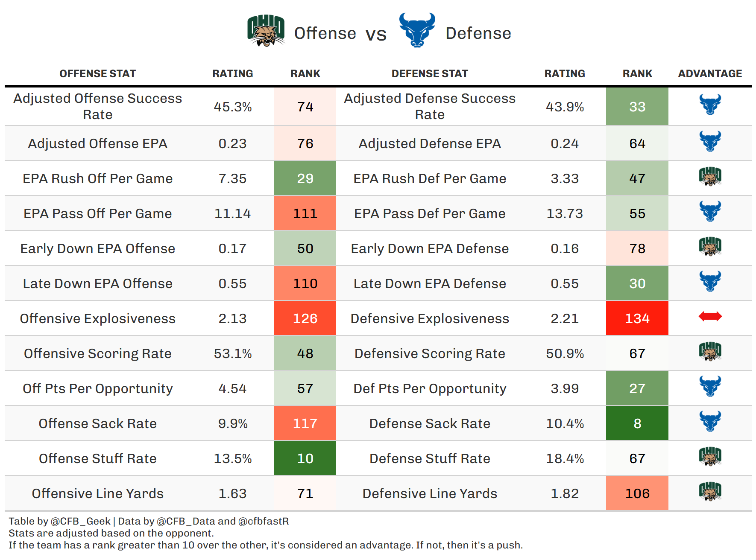Screen dimensions: 756x560
Task: Click the Buffalo advantage icon for Sack Rate row
Action: point(710,422)
